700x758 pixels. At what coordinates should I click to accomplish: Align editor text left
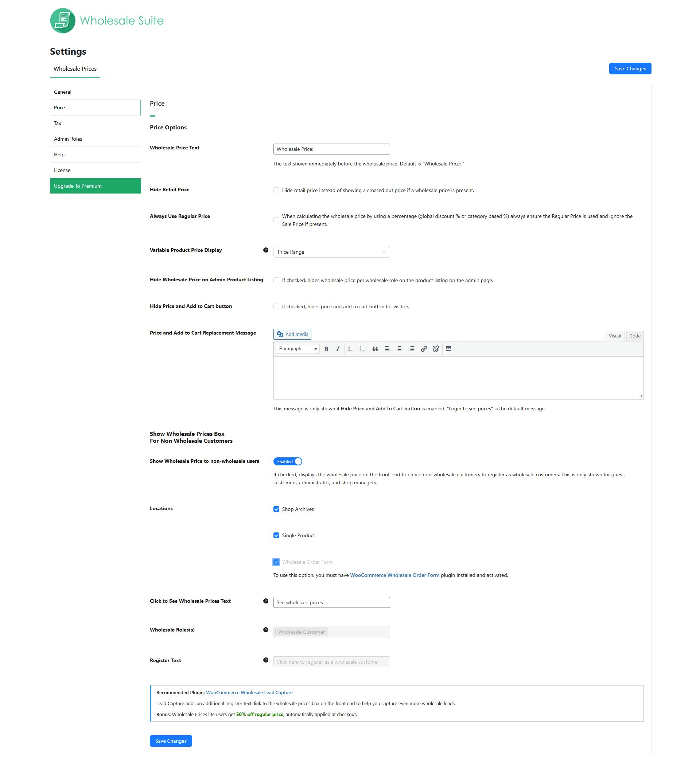[x=388, y=349]
